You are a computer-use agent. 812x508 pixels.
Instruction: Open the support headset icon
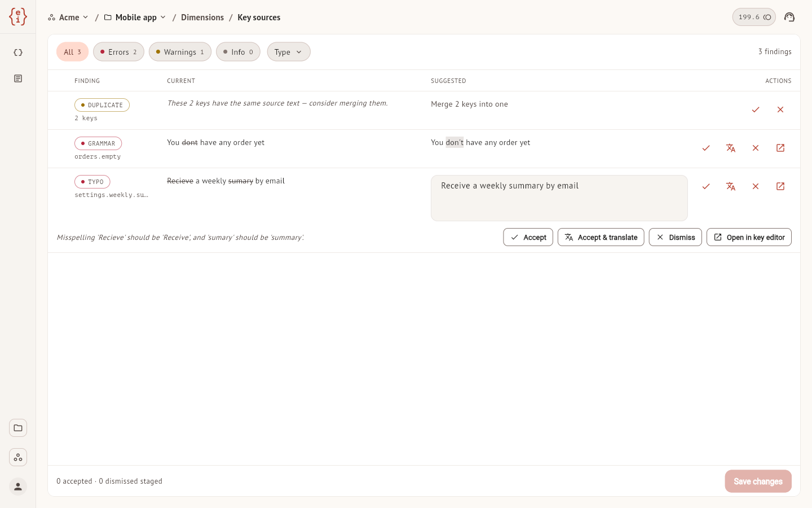[789, 17]
